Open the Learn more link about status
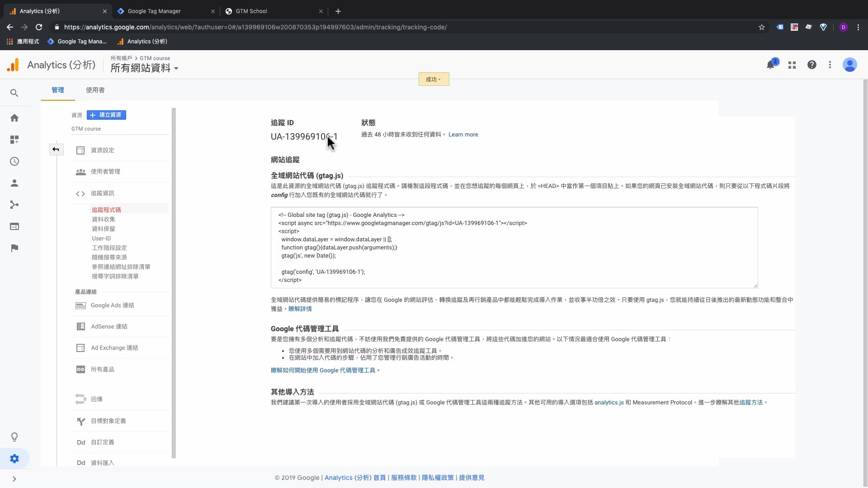 [x=463, y=134]
